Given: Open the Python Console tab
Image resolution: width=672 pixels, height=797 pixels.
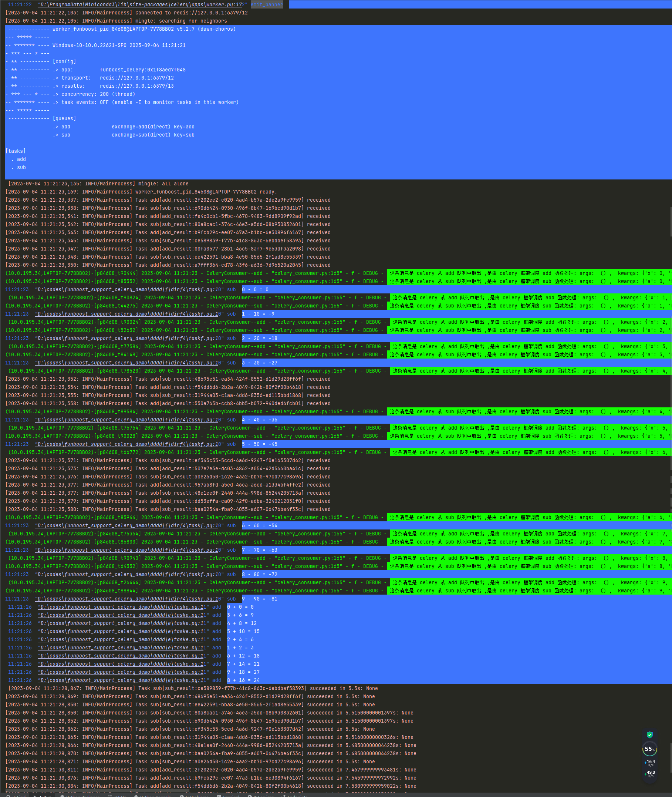Looking at the screenshot, I should [152, 796].
